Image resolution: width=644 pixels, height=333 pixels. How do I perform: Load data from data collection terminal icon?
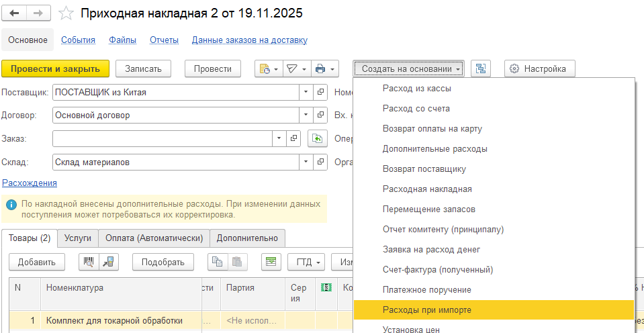(107, 262)
